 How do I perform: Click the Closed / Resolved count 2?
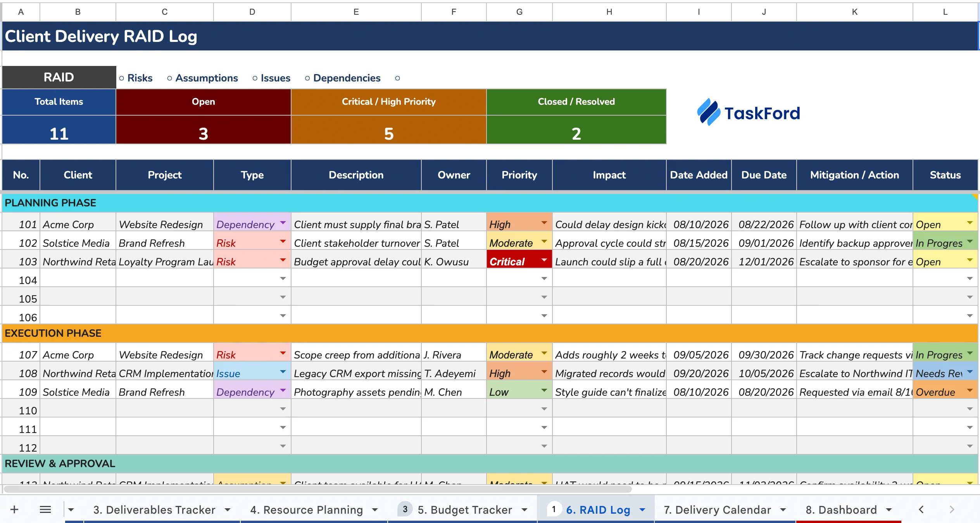coord(576,133)
